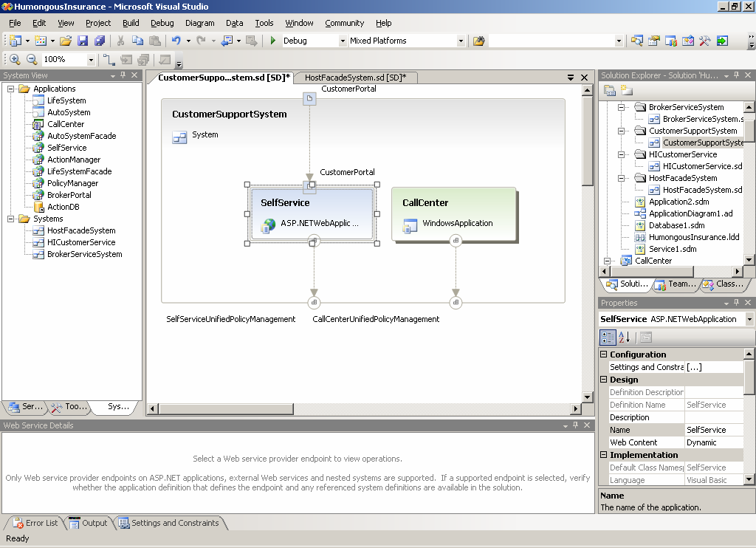Open the Community menu
The image size is (756, 548).
[344, 23]
